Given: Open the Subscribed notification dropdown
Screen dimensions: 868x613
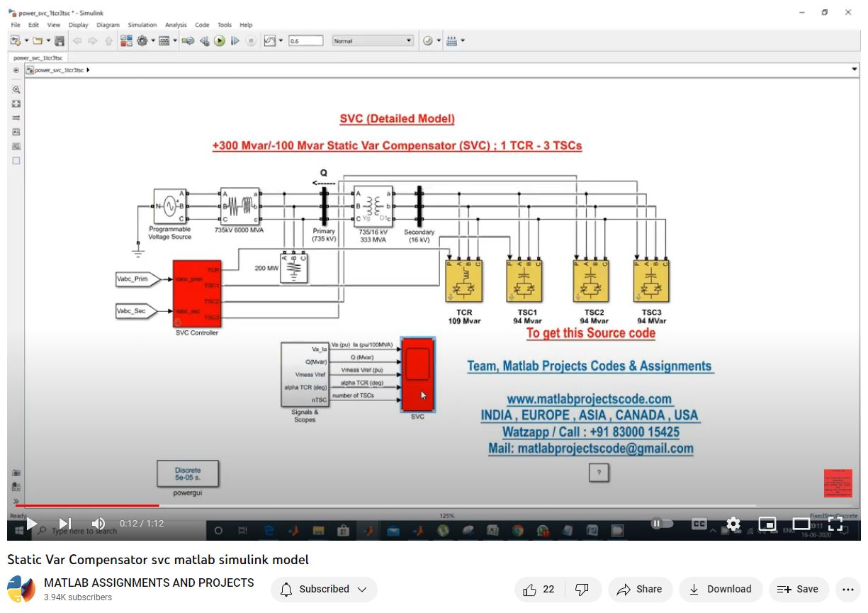Looking at the screenshot, I should coord(325,589).
